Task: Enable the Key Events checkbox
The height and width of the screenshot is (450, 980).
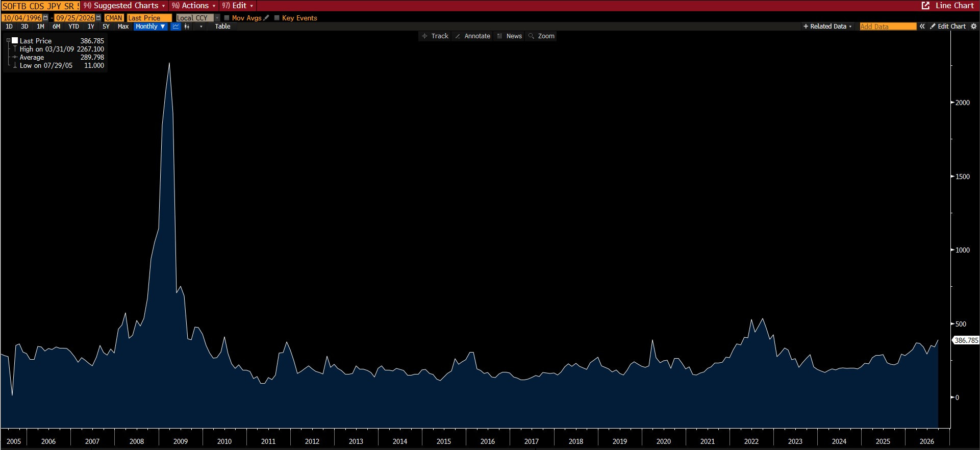Action: pyautogui.click(x=277, y=18)
